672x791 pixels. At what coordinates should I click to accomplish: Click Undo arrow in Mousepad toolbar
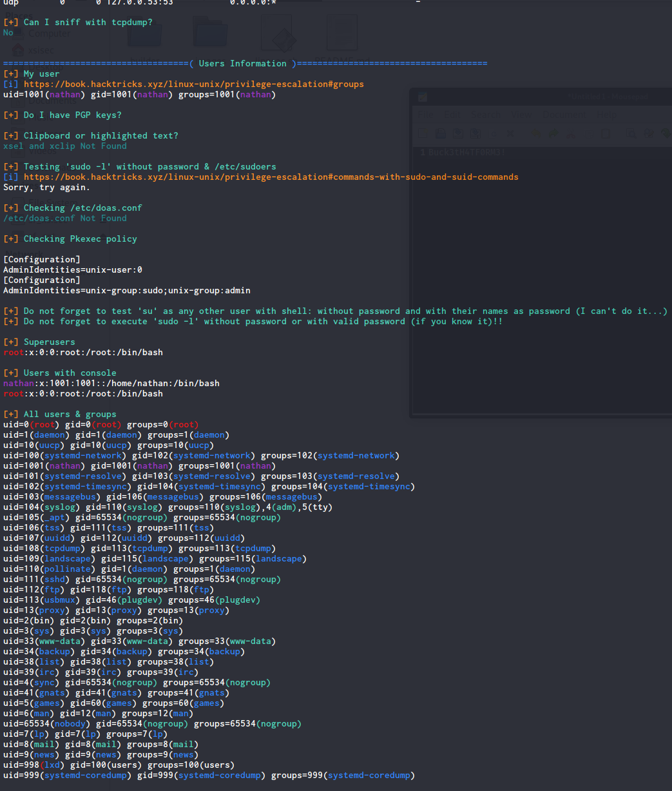(535, 133)
